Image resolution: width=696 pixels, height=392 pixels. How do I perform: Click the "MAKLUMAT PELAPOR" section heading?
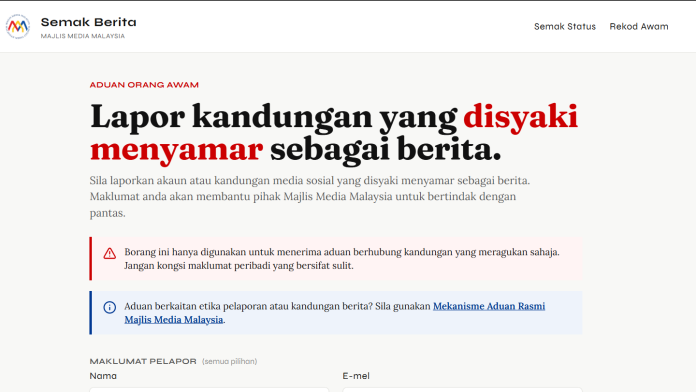click(143, 361)
